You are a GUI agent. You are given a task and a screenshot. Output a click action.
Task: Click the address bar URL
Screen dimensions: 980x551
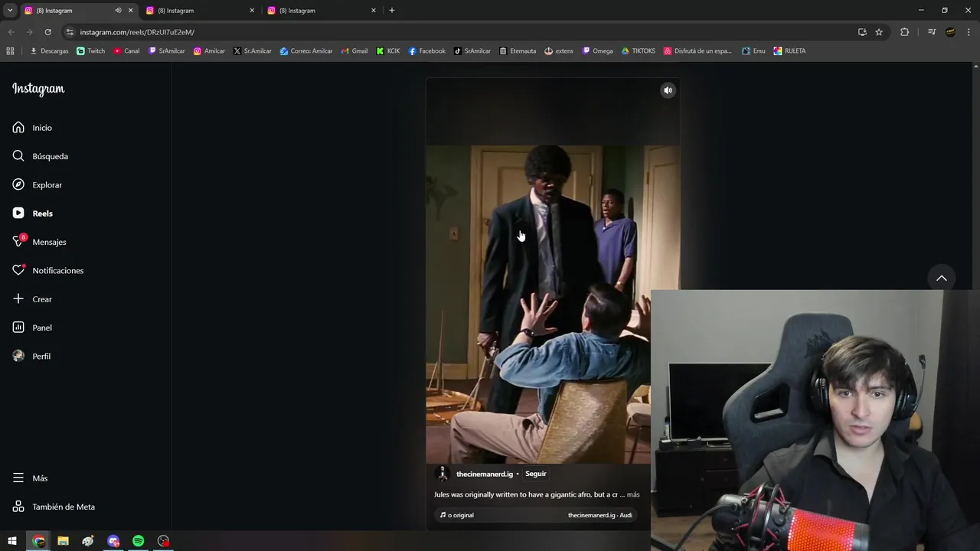pos(137,32)
